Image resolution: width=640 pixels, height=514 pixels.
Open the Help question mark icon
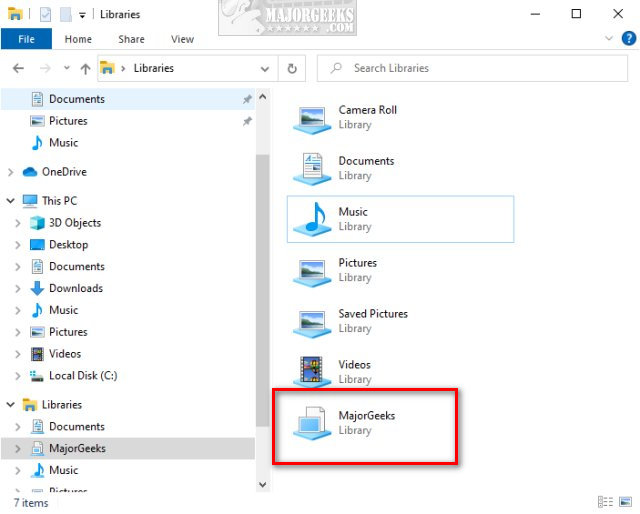coord(629,39)
